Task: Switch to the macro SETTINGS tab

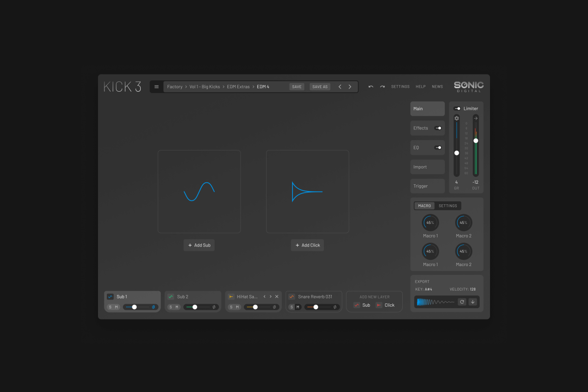Action: [x=447, y=206]
